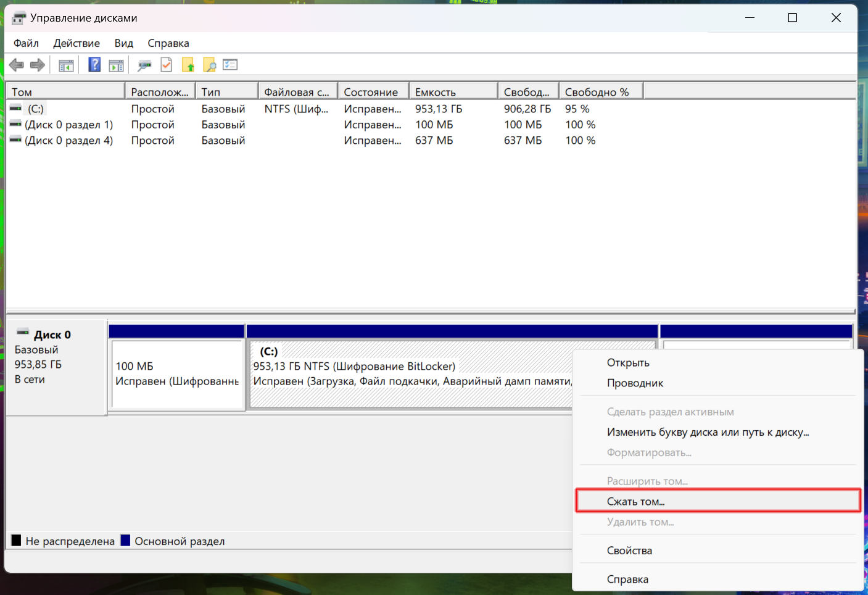Choose Открыть in the context menu

tap(718, 363)
